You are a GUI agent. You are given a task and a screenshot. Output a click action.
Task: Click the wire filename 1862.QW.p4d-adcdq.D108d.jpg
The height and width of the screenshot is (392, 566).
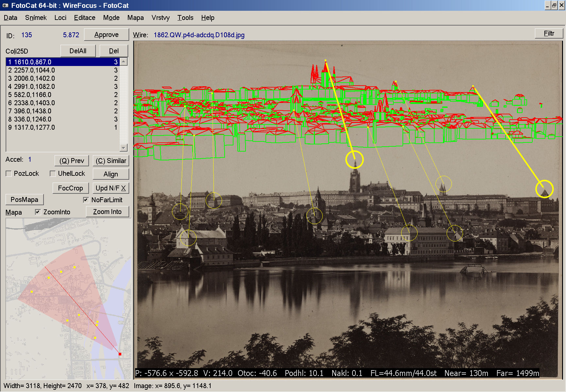pos(199,35)
